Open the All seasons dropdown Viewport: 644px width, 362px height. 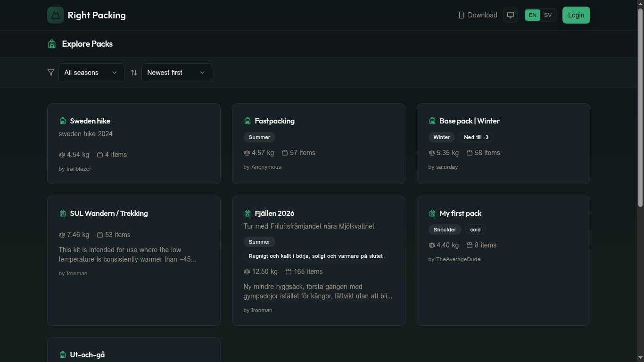(91, 73)
